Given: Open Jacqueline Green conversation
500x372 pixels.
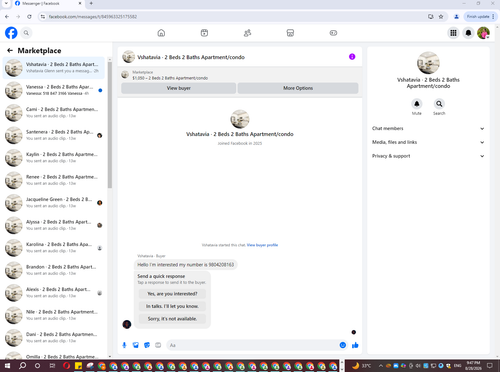Looking at the screenshot, I should 54,203.
